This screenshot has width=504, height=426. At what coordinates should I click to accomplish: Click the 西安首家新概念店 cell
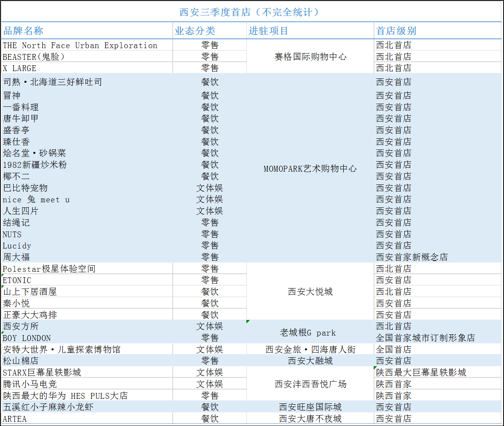pyautogui.click(x=438, y=257)
